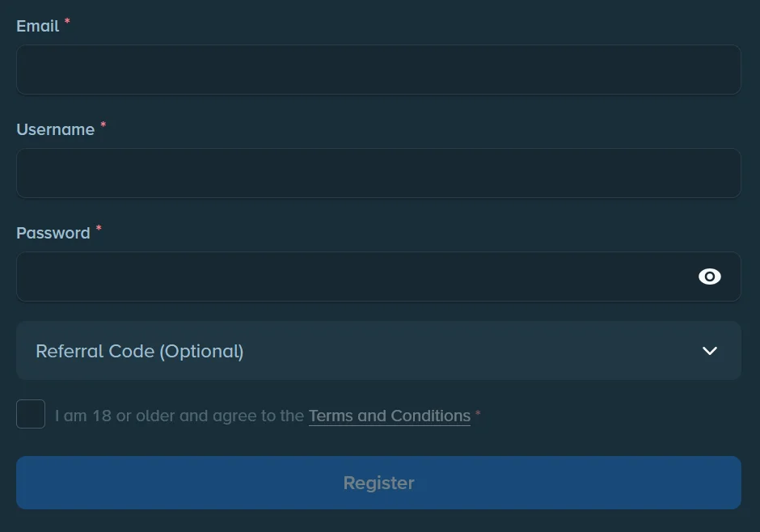Click the Email field label
This screenshot has width=760, height=532.
(38, 26)
